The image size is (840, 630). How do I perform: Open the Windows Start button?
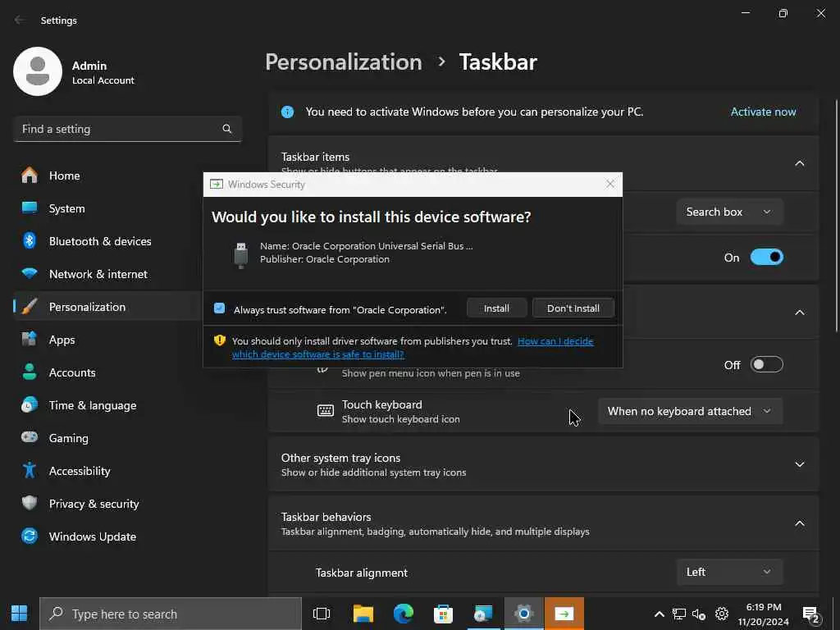coord(20,614)
